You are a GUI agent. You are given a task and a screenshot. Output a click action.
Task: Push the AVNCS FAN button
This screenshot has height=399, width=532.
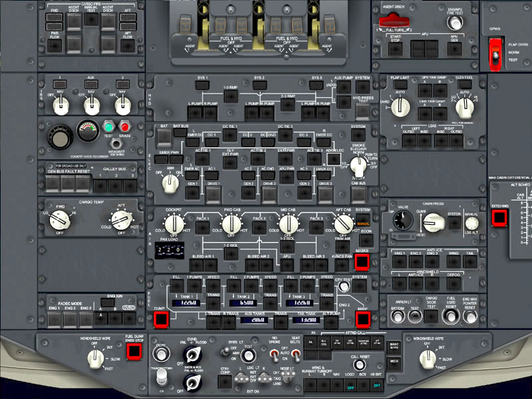(x=342, y=265)
